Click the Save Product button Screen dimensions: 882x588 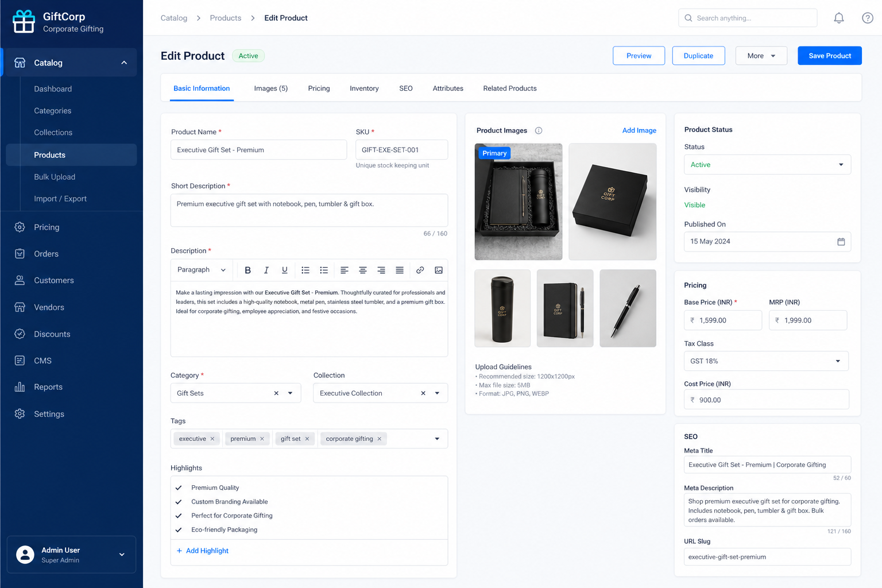830,56
